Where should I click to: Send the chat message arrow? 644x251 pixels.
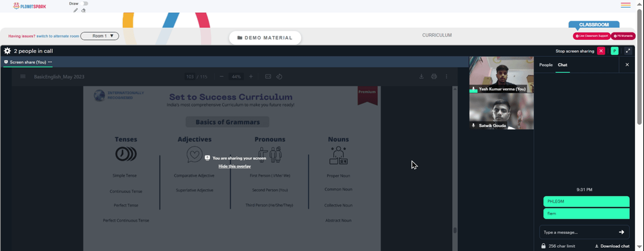621,232
